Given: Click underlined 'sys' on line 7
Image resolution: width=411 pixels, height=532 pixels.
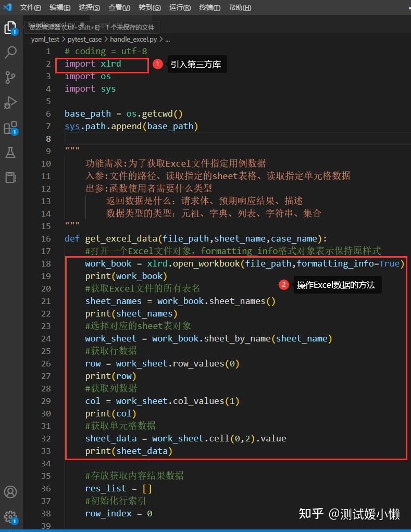Looking at the screenshot, I should pos(72,126).
